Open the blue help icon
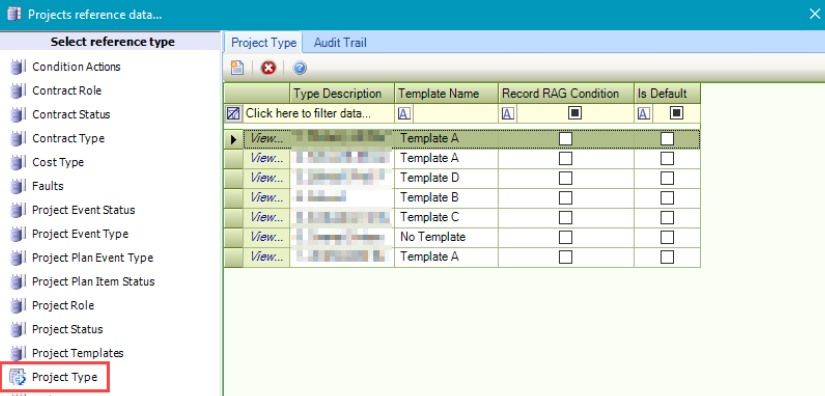 point(300,68)
